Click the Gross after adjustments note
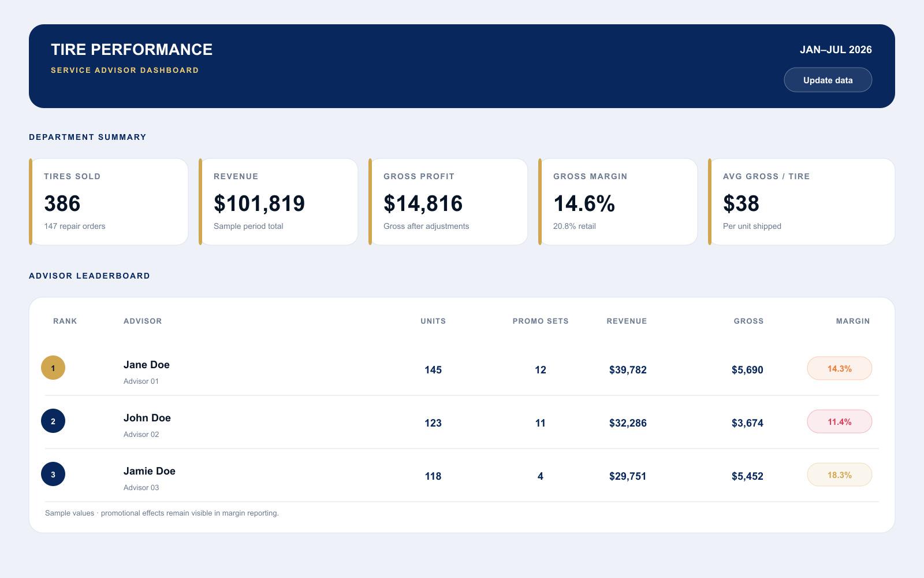The height and width of the screenshot is (578, 924). click(x=426, y=226)
